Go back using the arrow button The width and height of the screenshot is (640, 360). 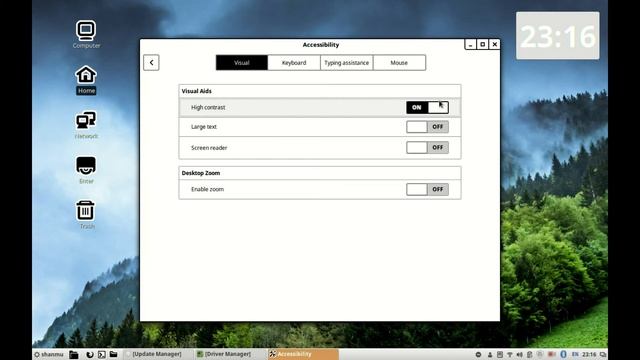(x=151, y=62)
